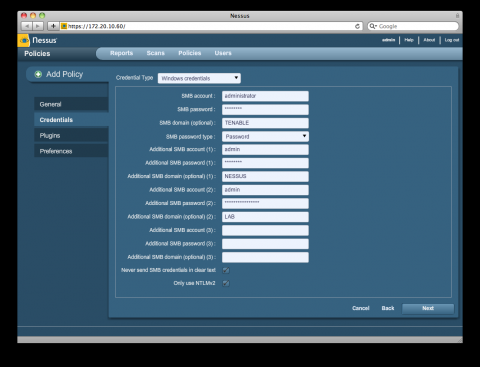Viewport: 480px width, 367px height.
Task: Click the Additional SMB password (1) field
Action: coord(265,163)
